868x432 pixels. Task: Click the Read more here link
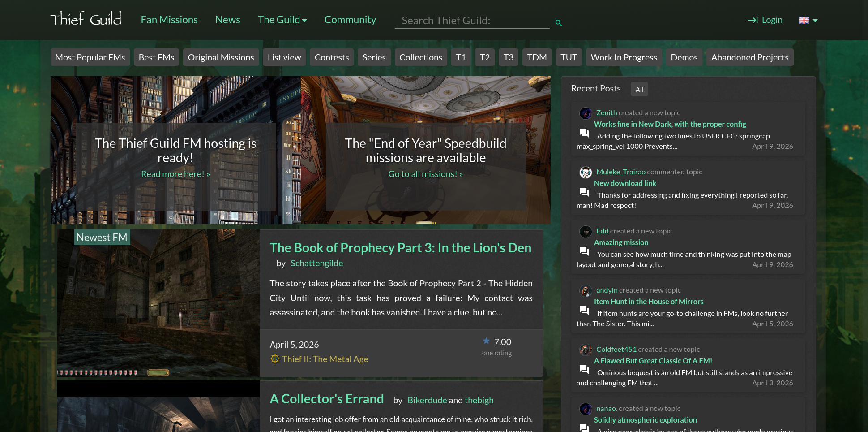point(175,173)
